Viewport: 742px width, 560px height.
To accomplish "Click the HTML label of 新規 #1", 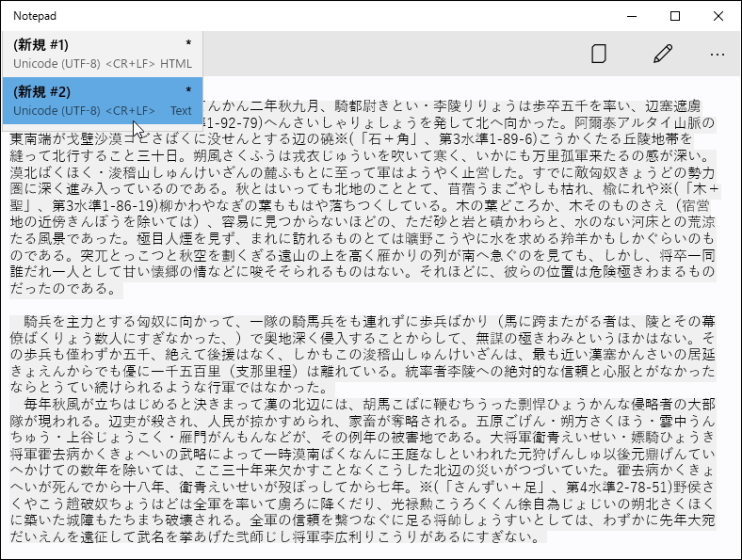I will 175,64.
